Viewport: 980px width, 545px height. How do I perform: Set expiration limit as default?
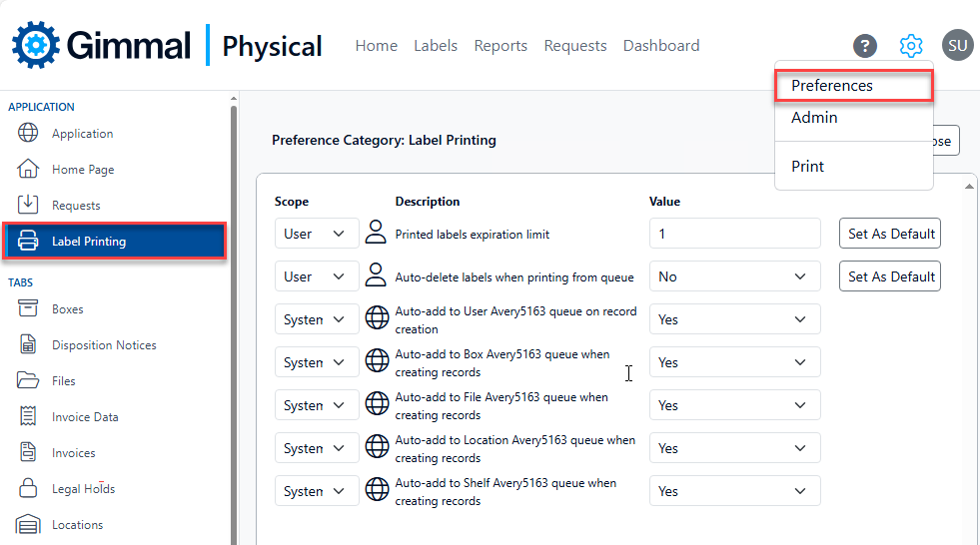coord(891,234)
